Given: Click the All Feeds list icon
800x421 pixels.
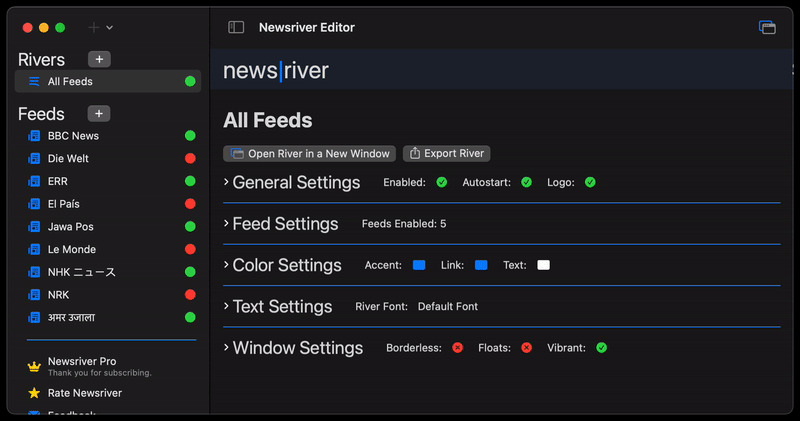Looking at the screenshot, I should 34,81.
